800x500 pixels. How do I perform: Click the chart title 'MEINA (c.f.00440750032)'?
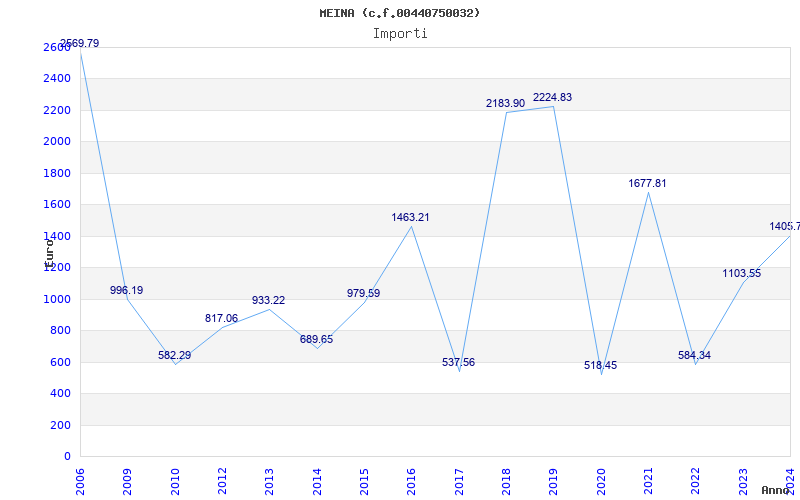point(399,13)
